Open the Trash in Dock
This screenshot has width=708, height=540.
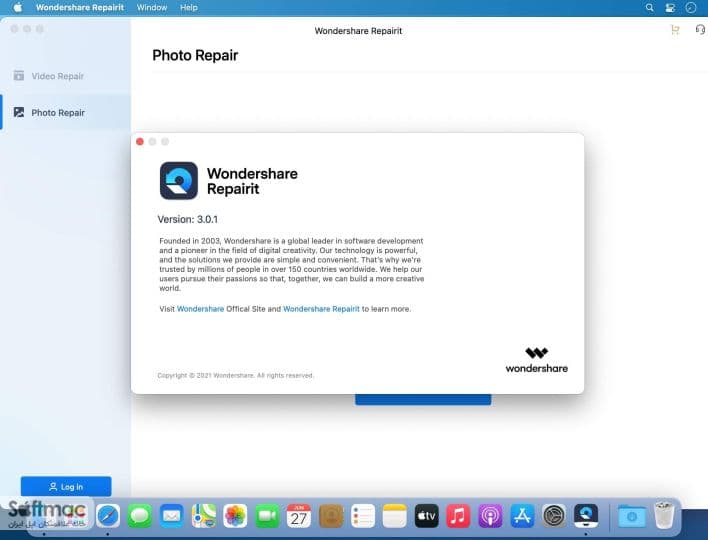coord(664,516)
